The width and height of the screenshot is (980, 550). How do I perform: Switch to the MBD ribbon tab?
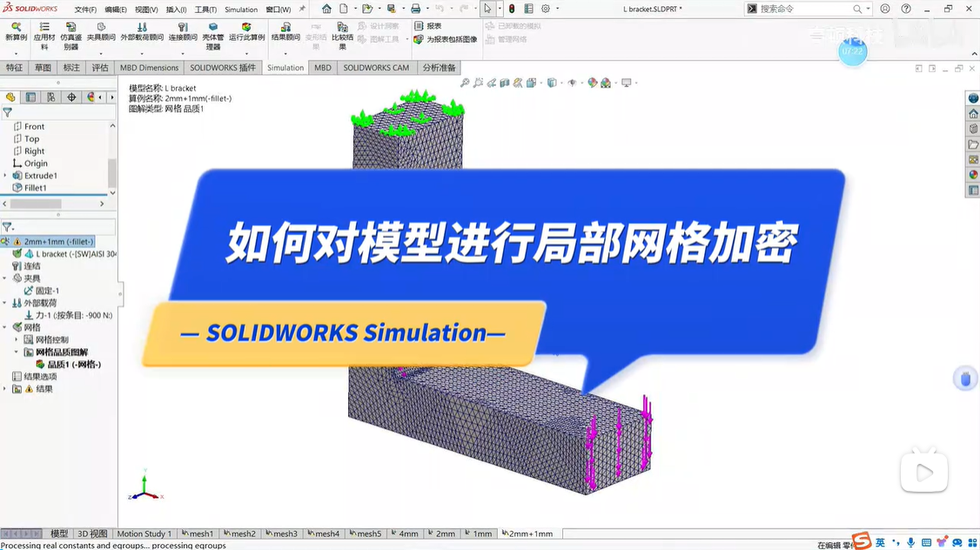[x=322, y=67]
